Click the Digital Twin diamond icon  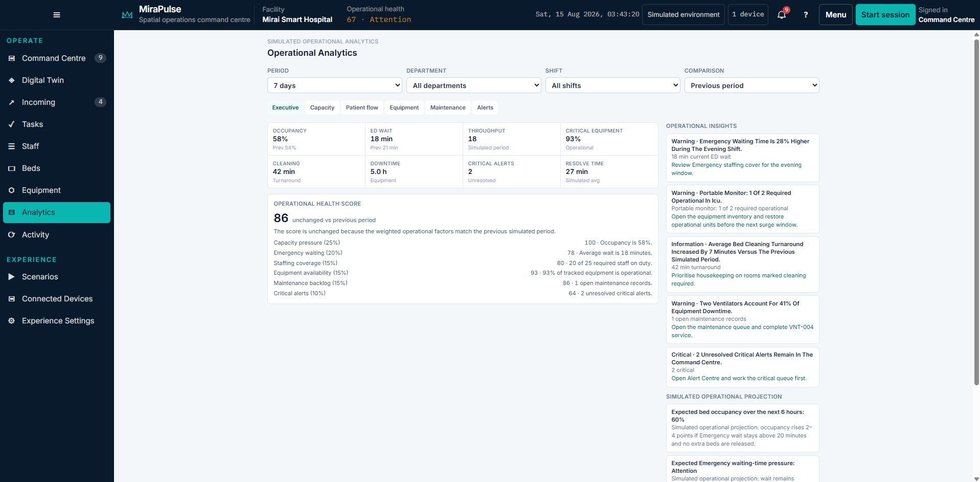pos(12,80)
